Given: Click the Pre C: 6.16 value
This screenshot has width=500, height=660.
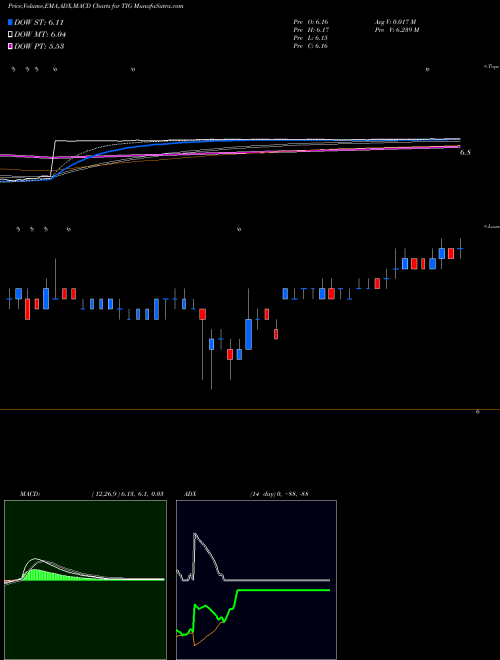Looking at the screenshot, I should 311,46.
